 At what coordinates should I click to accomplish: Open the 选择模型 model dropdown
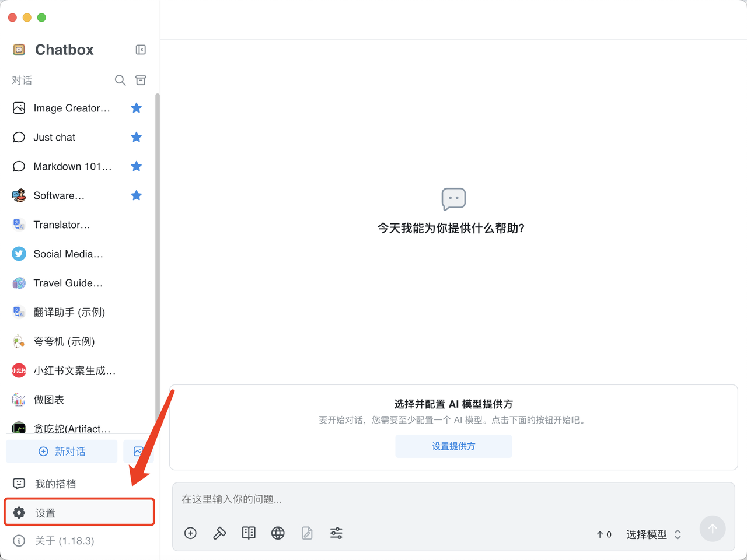point(653,534)
